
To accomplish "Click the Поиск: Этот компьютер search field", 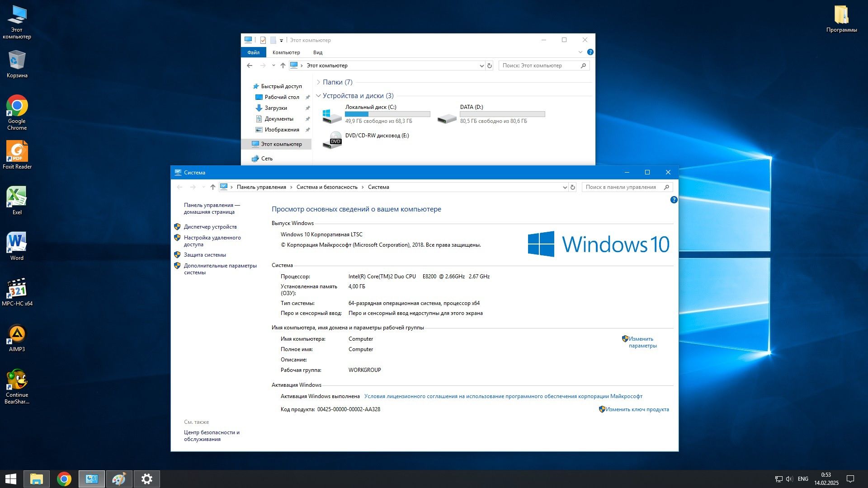I will pos(544,66).
